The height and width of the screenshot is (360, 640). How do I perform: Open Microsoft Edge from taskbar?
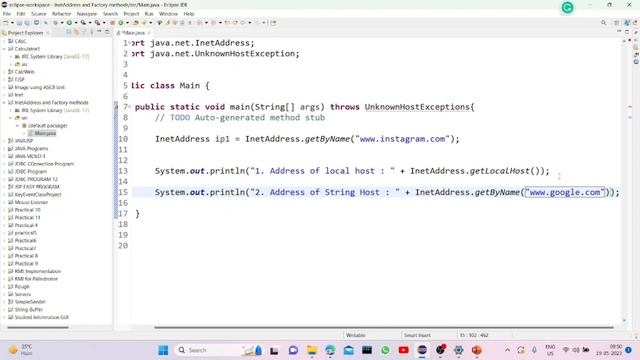click(x=330, y=350)
